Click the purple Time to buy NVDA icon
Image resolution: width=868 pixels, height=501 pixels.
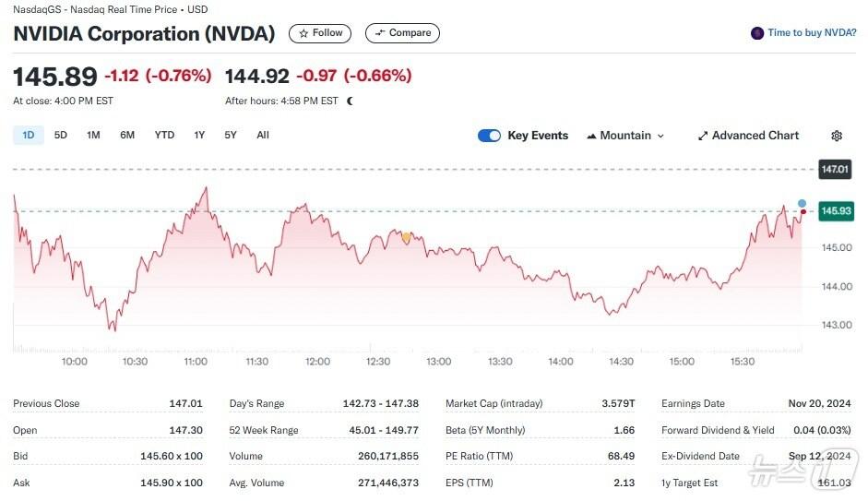pyautogui.click(x=757, y=33)
